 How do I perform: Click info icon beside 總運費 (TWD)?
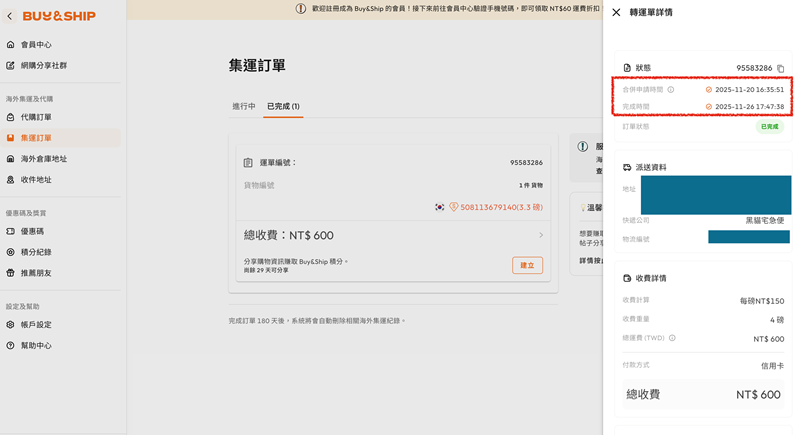point(672,338)
